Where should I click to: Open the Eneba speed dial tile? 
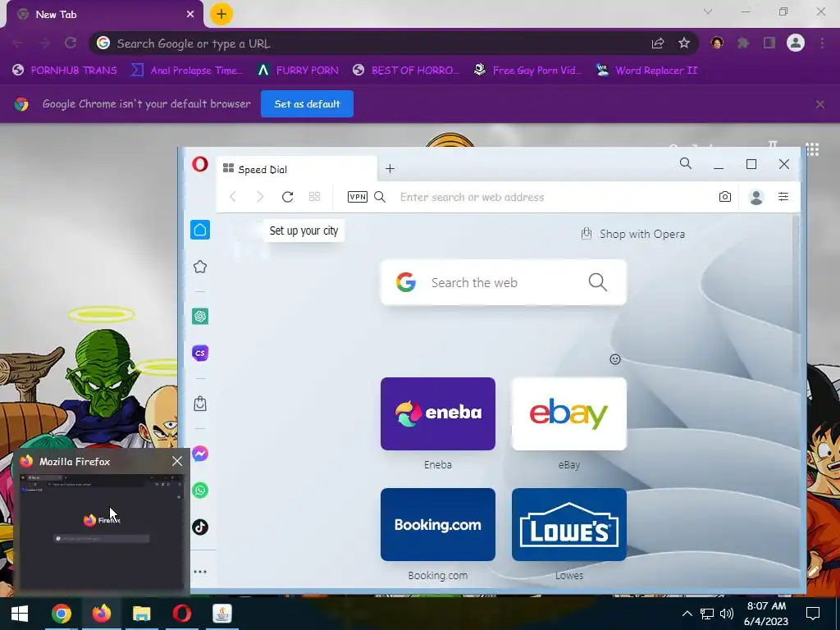tap(438, 413)
